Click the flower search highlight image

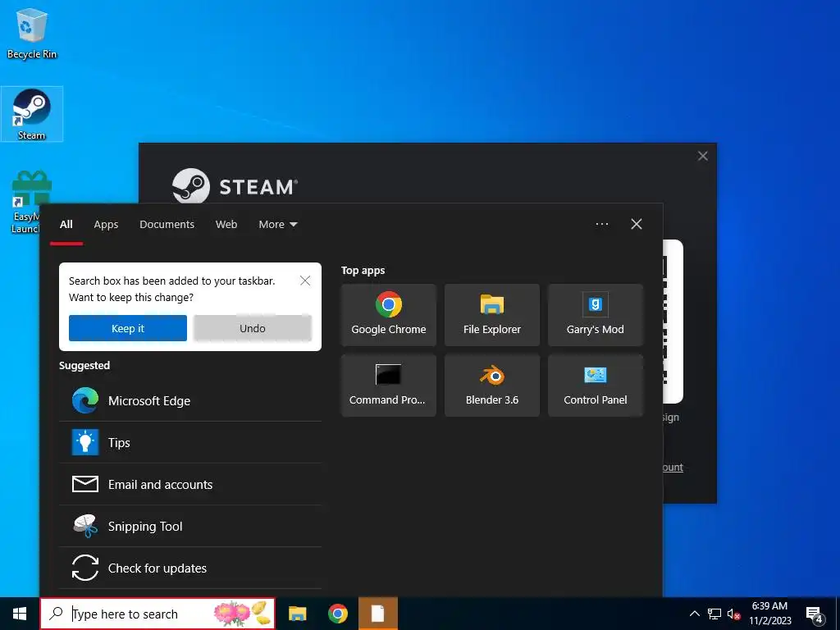point(242,614)
